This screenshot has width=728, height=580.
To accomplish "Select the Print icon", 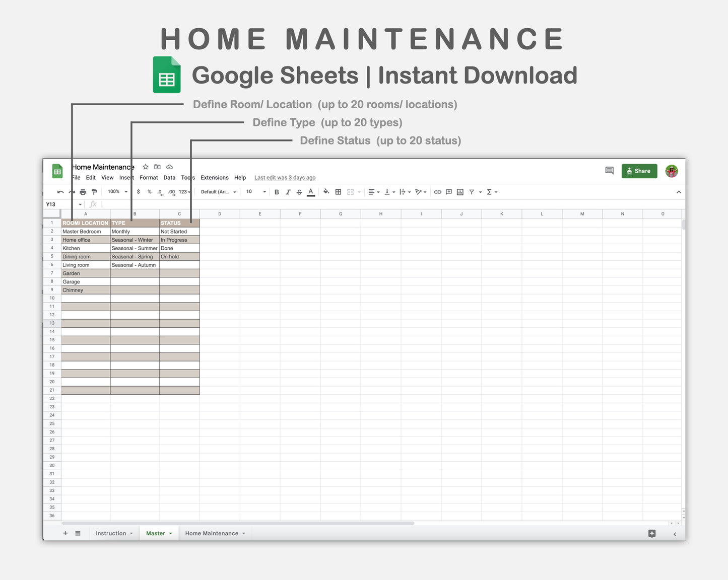I will tap(83, 192).
